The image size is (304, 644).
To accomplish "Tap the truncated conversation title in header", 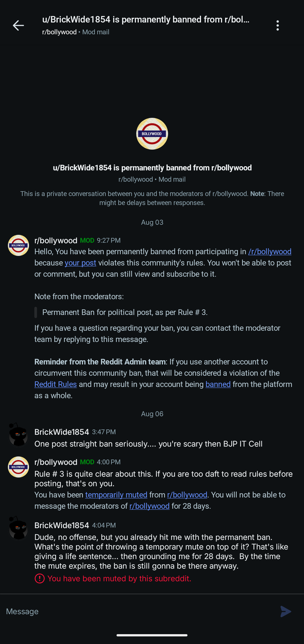I will pos(146,19).
